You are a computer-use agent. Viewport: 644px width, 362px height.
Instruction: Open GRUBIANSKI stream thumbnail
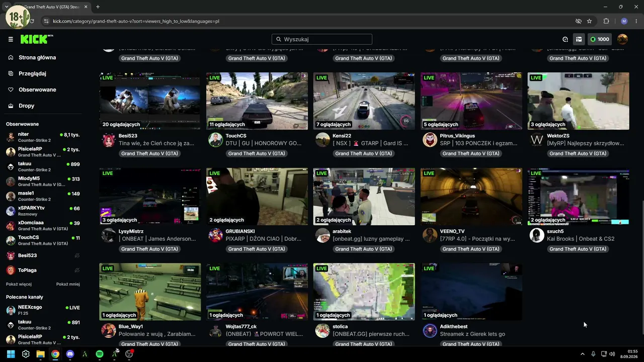pyautogui.click(x=257, y=197)
